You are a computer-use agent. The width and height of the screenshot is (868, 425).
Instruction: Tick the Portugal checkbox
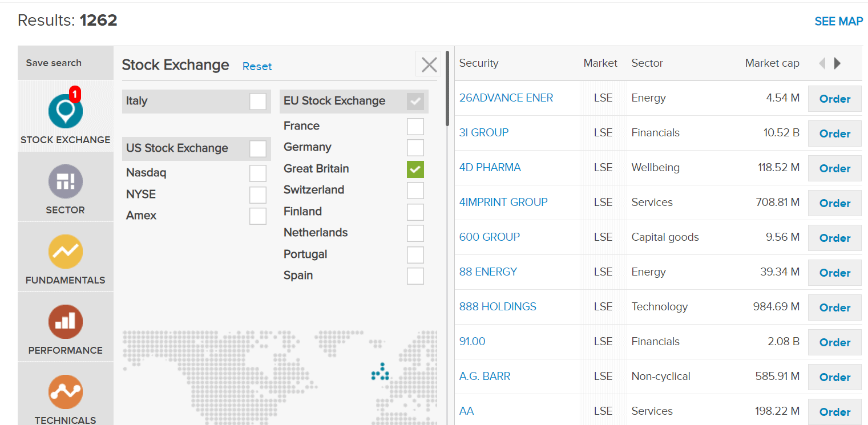(415, 255)
